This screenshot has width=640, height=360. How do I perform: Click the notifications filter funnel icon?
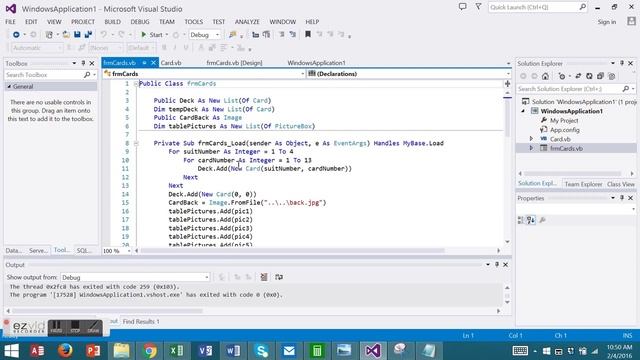[478, 7]
